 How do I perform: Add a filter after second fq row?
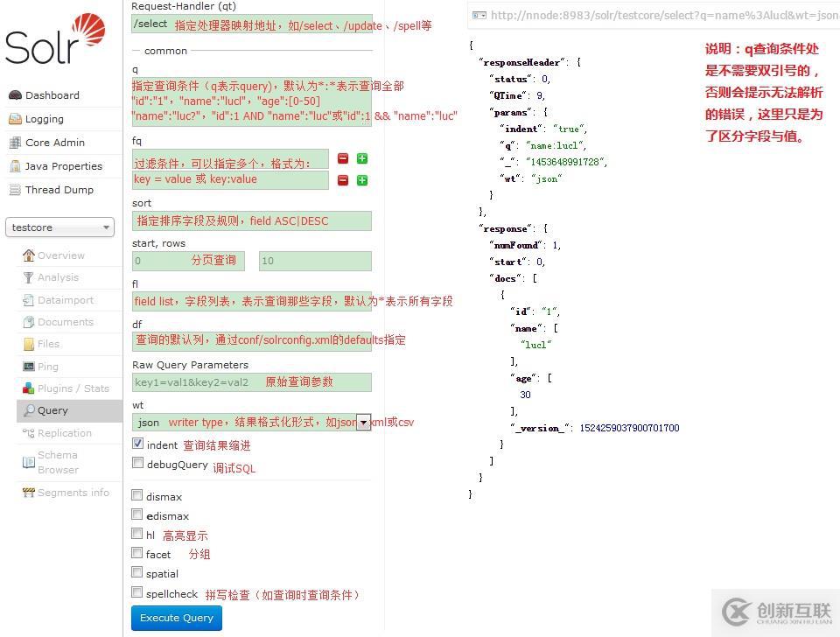point(362,180)
